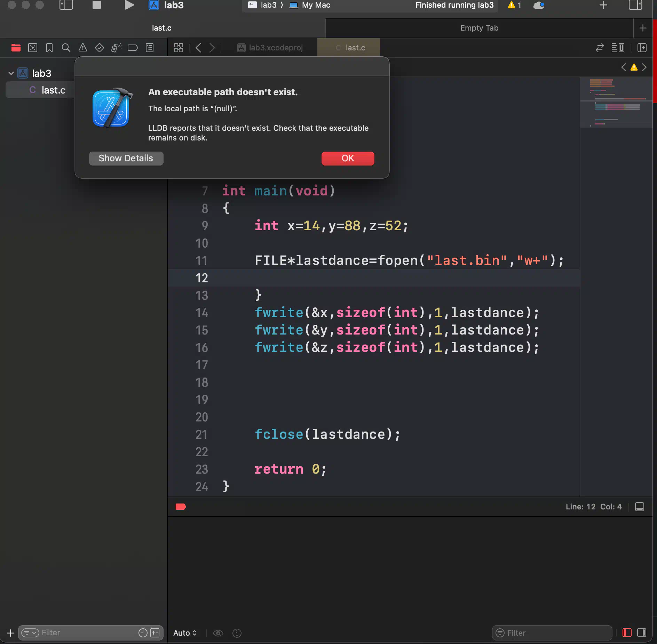Viewport: 657px width, 644px height.
Task: Click the print description info icon
Action: pos(237,633)
